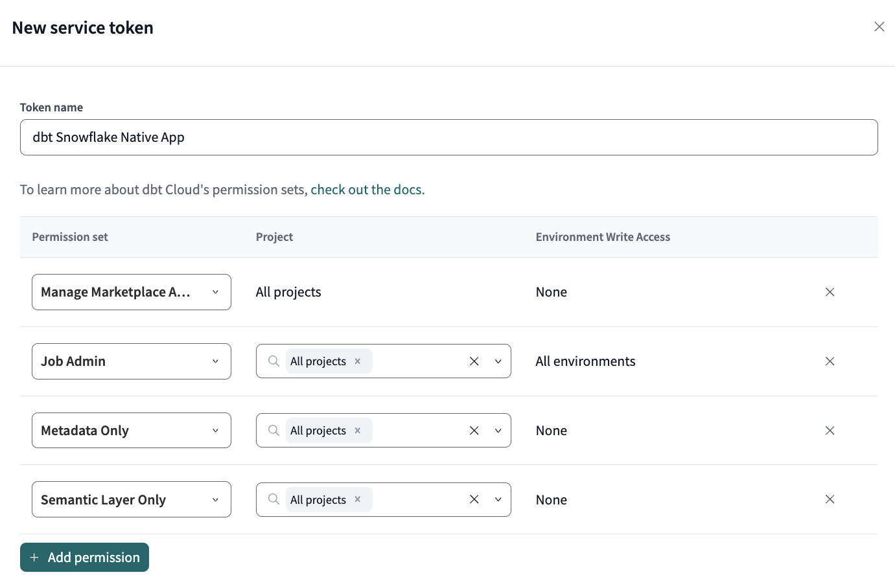The height and width of the screenshot is (588, 895).
Task: Open check out the docs link
Action: [367, 189]
